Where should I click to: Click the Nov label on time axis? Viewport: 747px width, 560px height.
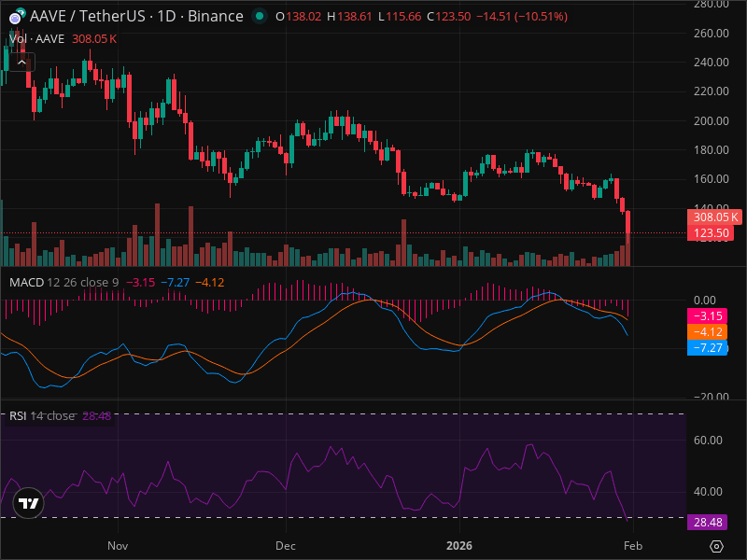tap(118, 546)
